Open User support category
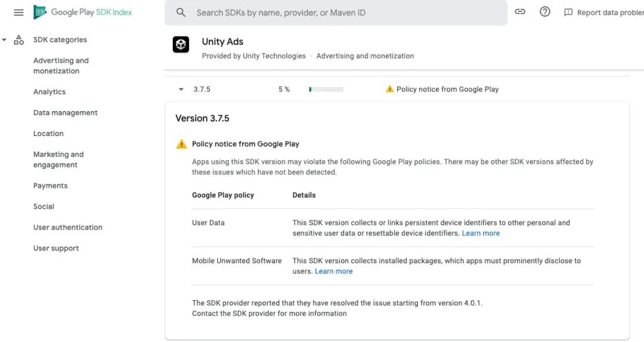 [x=56, y=248]
